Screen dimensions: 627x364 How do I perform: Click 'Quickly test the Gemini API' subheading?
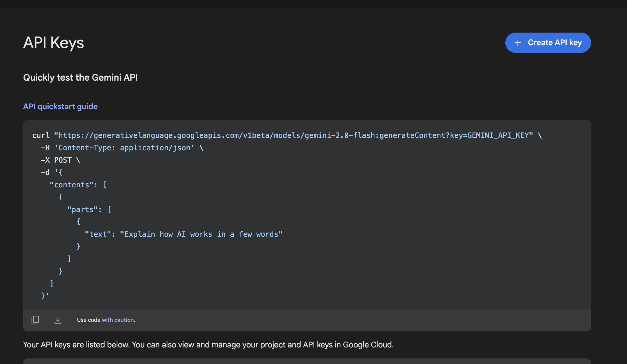click(80, 77)
